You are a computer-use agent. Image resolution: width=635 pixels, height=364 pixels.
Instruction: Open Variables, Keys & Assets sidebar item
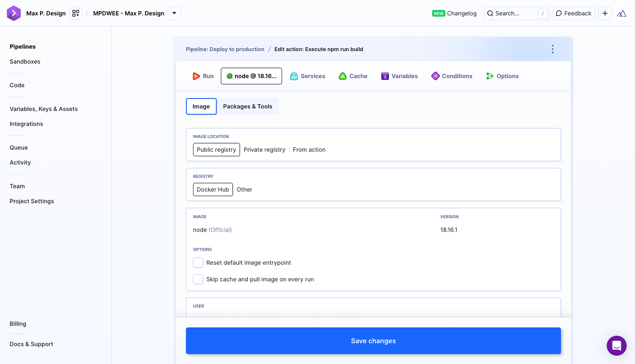[x=43, y=109]
